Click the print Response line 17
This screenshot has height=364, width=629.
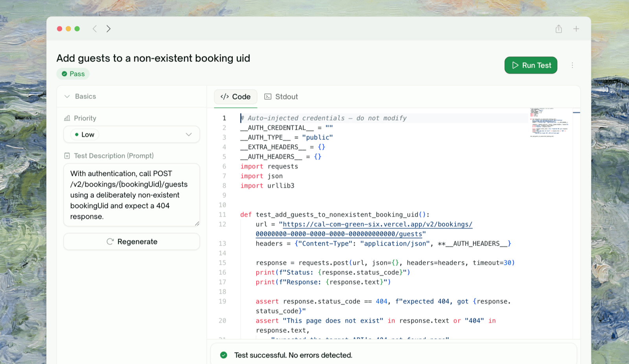324,282
